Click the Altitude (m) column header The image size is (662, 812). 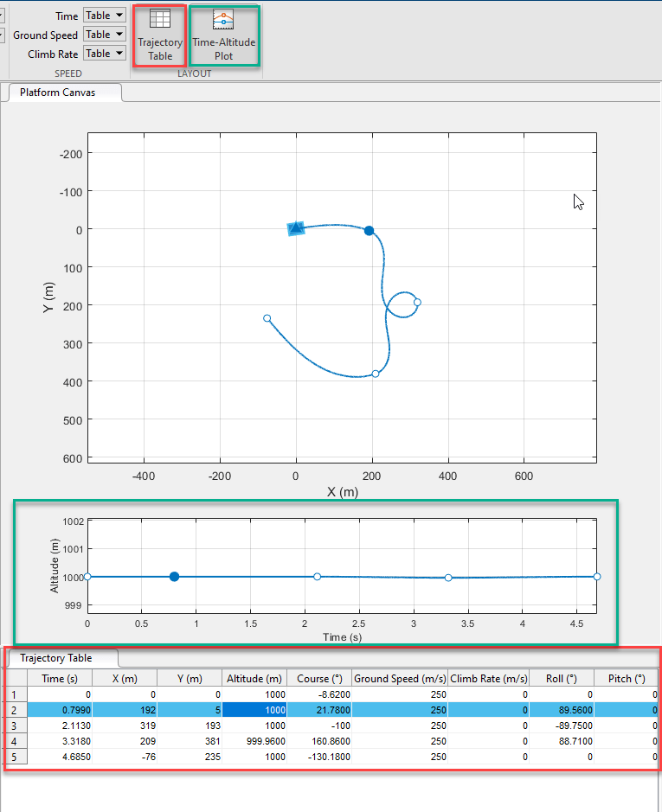[254, 678]
